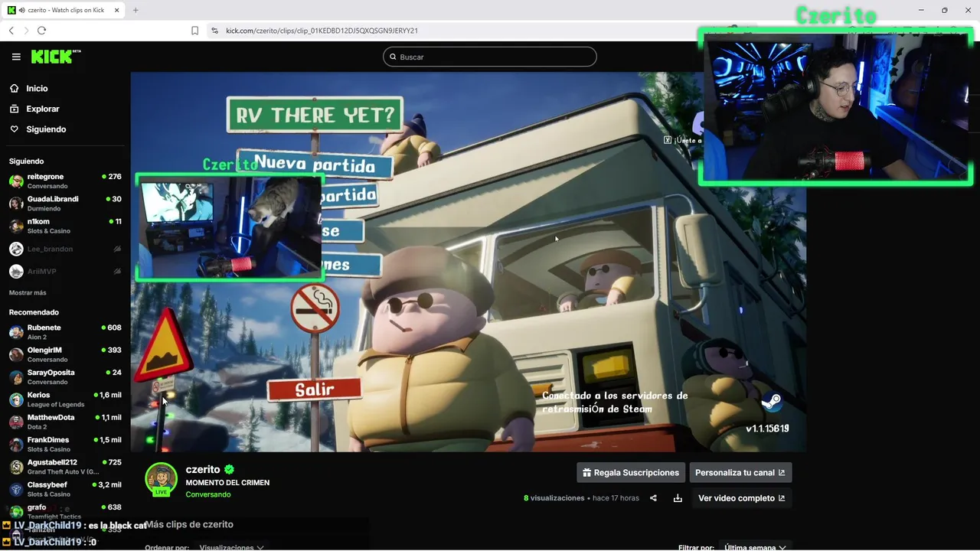Screen dimensions: 980x551
Task: Click 'Recomendado' sidebar heading
Action: click(x=34, y=312)
